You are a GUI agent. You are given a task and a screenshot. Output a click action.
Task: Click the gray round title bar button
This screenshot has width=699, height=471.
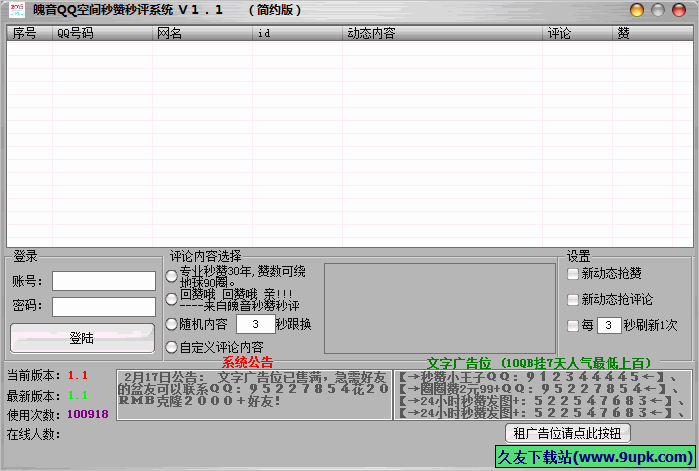click(x=658, y=10)
